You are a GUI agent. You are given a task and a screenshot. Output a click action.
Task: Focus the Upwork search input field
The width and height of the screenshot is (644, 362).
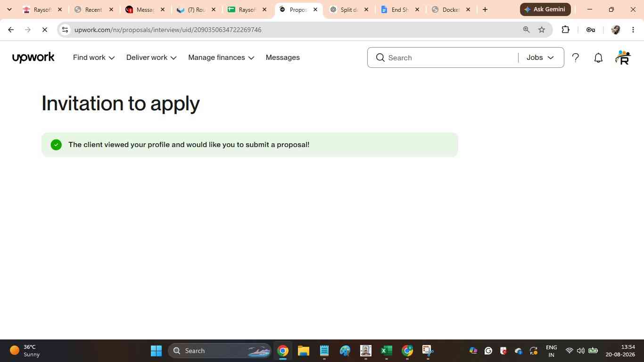click(450, 58)
